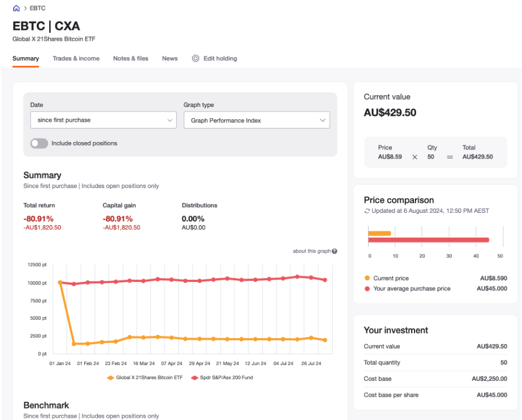
Task: Click the Price comparison heading
Action: click(x=399, y=200)
